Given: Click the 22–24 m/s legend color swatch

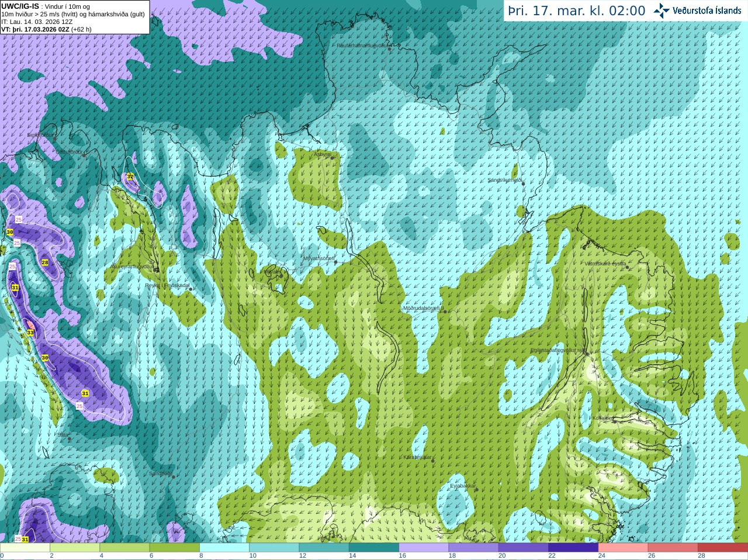Looking at the screenshot, I should [573, 548].
